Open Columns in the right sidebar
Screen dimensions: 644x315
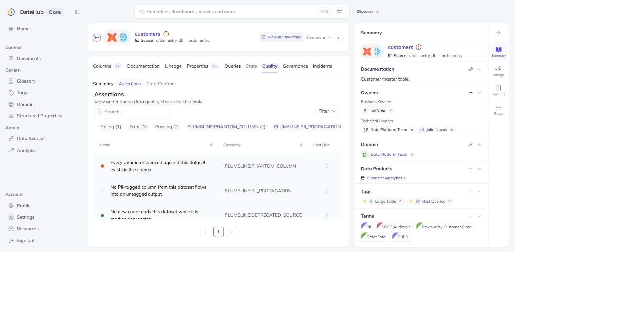(498, 91)
